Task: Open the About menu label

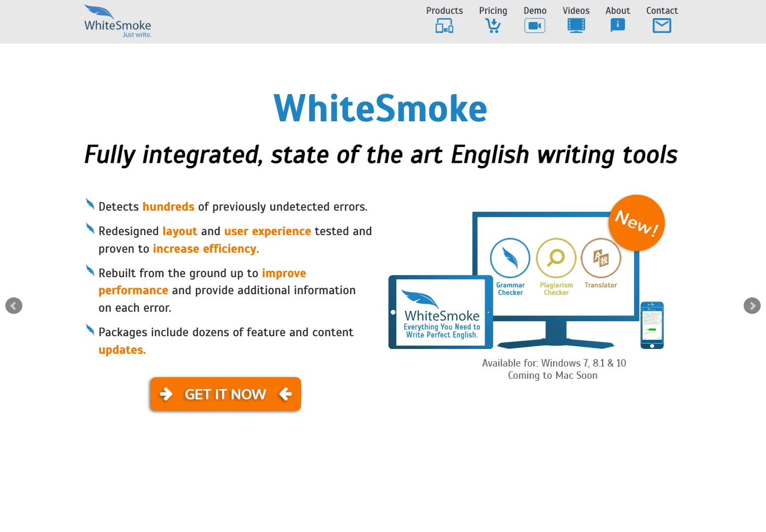Action: tap(618, 11)
